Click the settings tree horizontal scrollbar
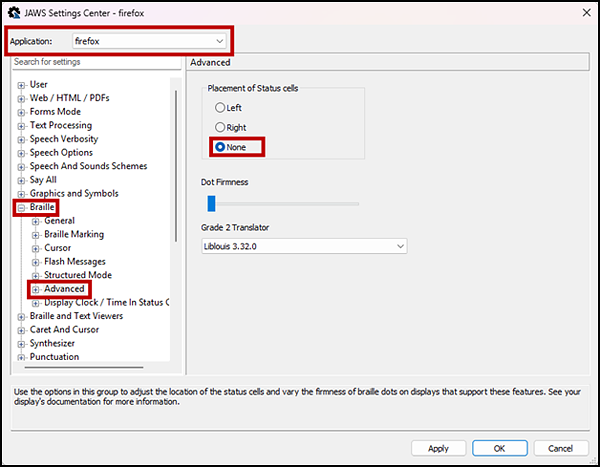600x467 pixels. (x=84, y=367)
